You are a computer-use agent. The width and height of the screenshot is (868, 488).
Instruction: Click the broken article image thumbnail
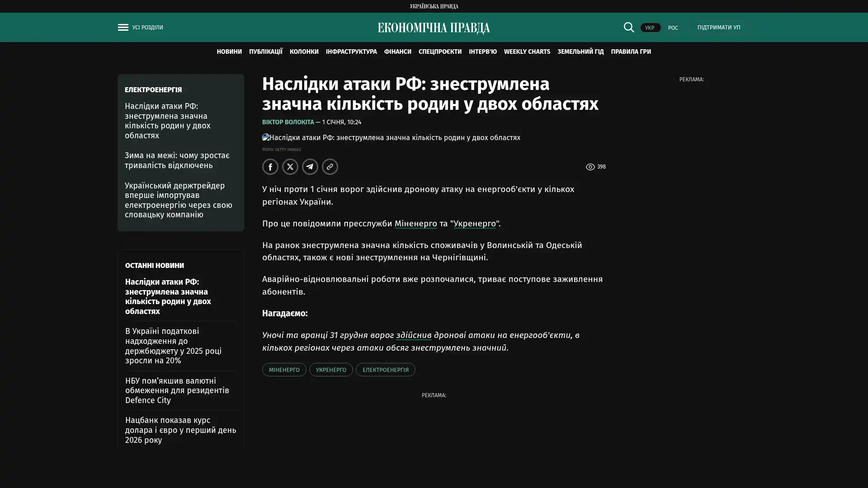coord(266,137)
